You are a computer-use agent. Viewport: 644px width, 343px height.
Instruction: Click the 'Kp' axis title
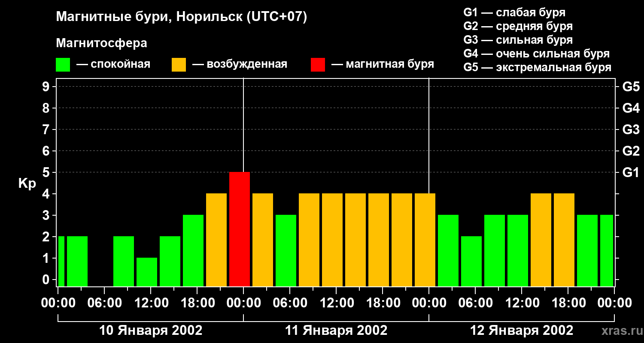click(x=27, y=184)
